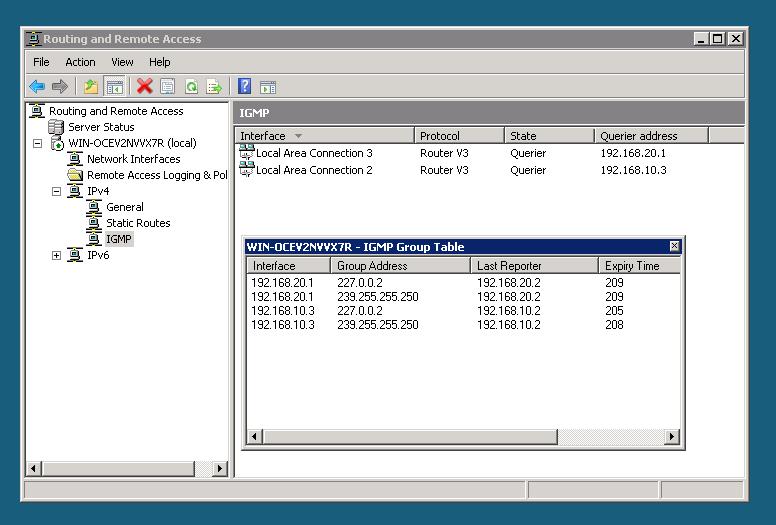The height and width of the screenshot is (525, 776).
Task: Click the Group Table horizontal scrollbar thumb
Action: tap(410, 436)
